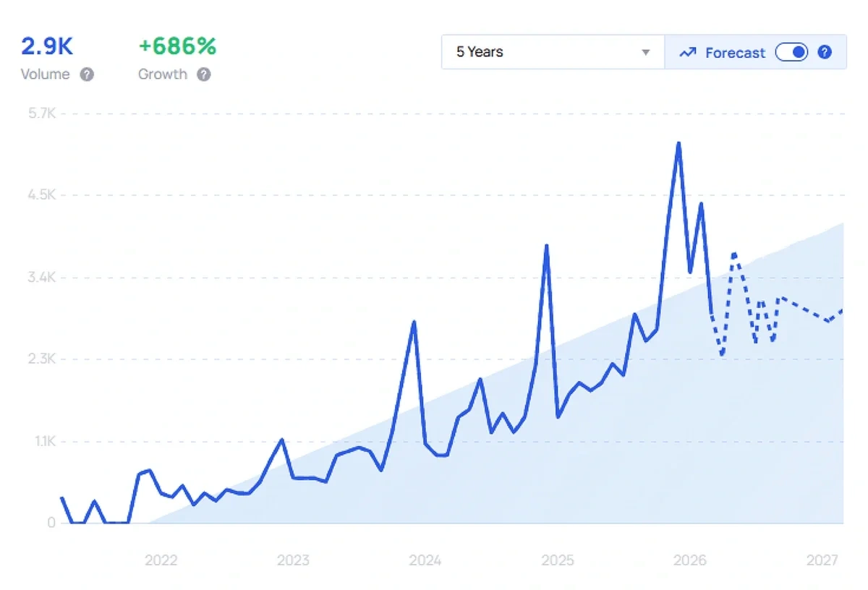Screen dimensions: 868x590
Task: Click the help icon next to Growth
Action: click(x=204, y=74)
